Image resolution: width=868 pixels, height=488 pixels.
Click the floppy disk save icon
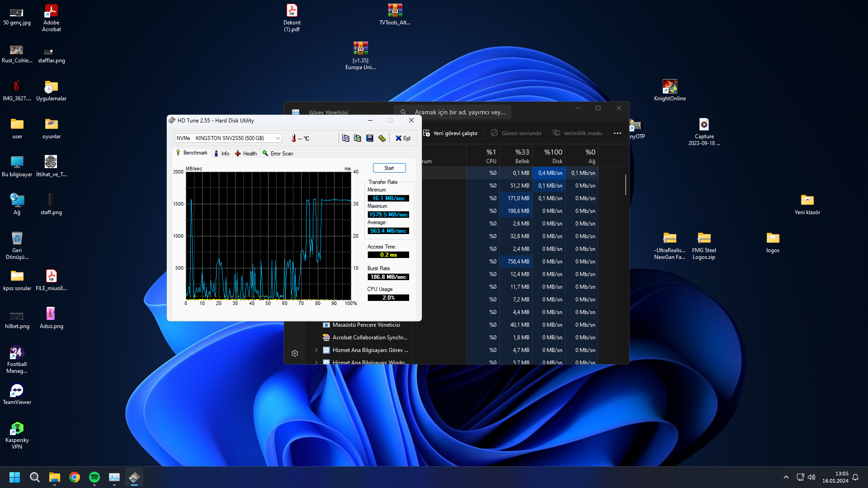pyautogui.click(x=369, y=138)
